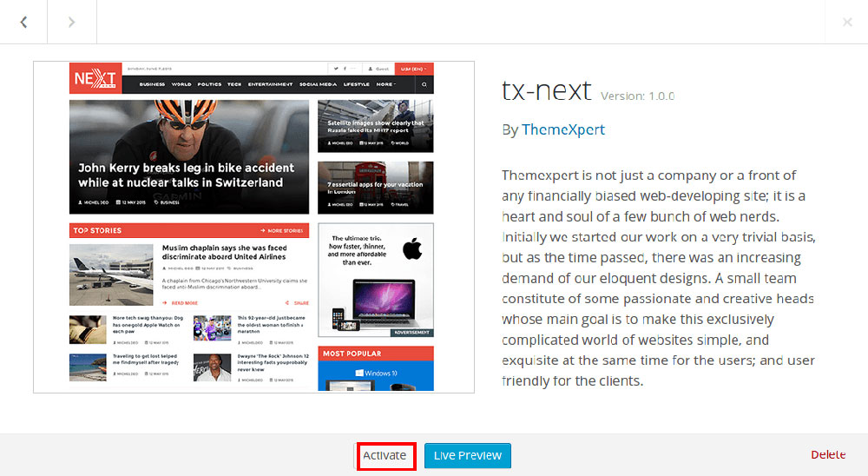Click MORE STORIES arrow in Top Stories bar
Screen dimensions: 868x476
(x=262, y=230)
